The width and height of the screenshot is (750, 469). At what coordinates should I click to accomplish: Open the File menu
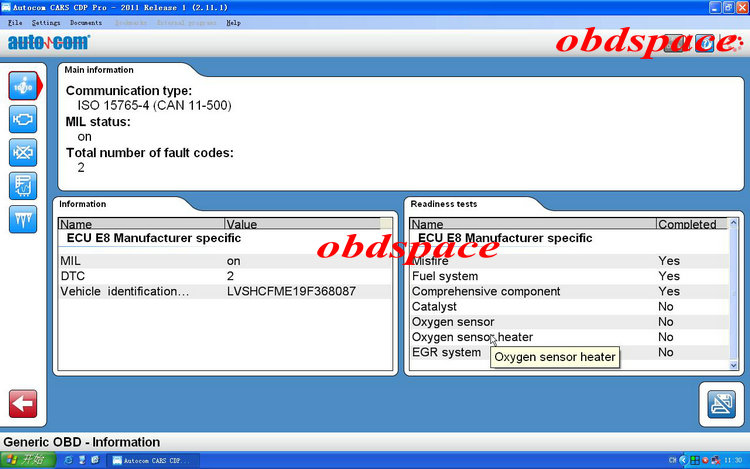pyautogui.click(x=15, y=22)
